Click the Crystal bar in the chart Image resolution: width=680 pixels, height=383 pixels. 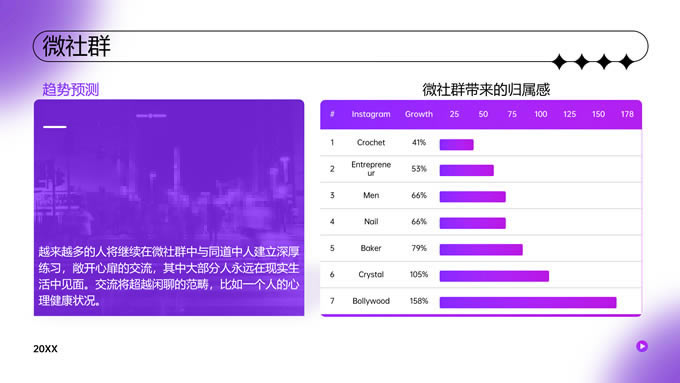coord(494,276)
